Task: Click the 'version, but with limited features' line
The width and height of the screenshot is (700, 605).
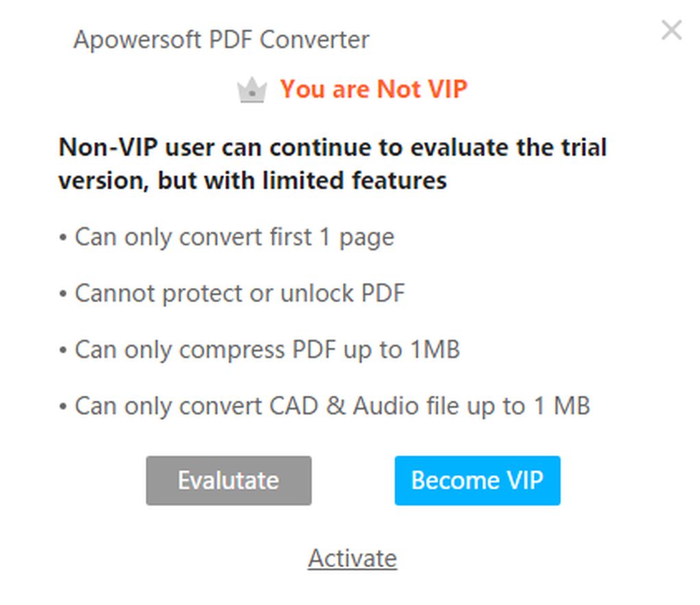Action: 253,180
